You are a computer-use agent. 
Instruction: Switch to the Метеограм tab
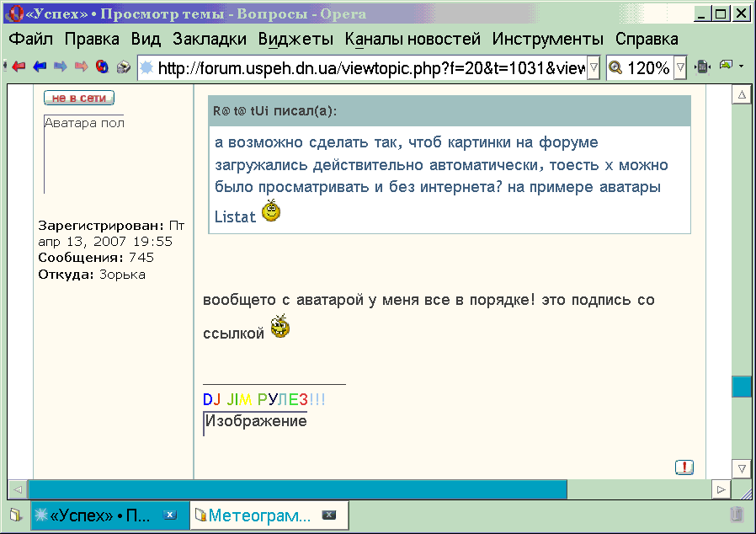pyautogui.click(x=259, y=515)
